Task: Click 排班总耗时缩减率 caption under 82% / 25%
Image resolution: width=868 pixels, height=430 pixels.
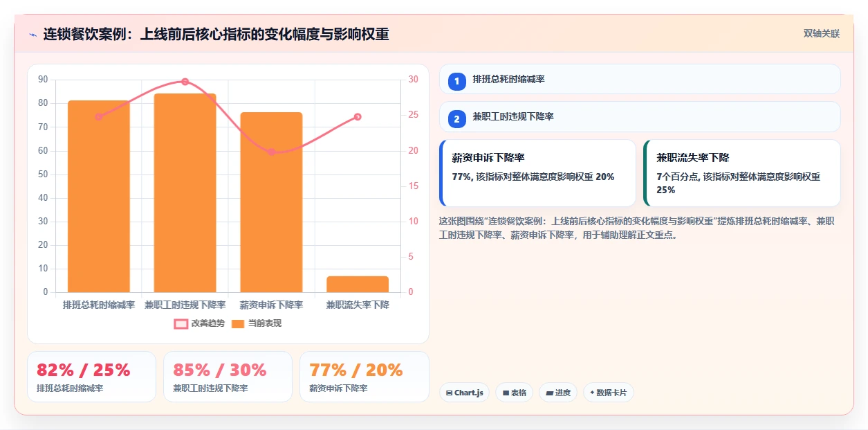Action: 70,388
